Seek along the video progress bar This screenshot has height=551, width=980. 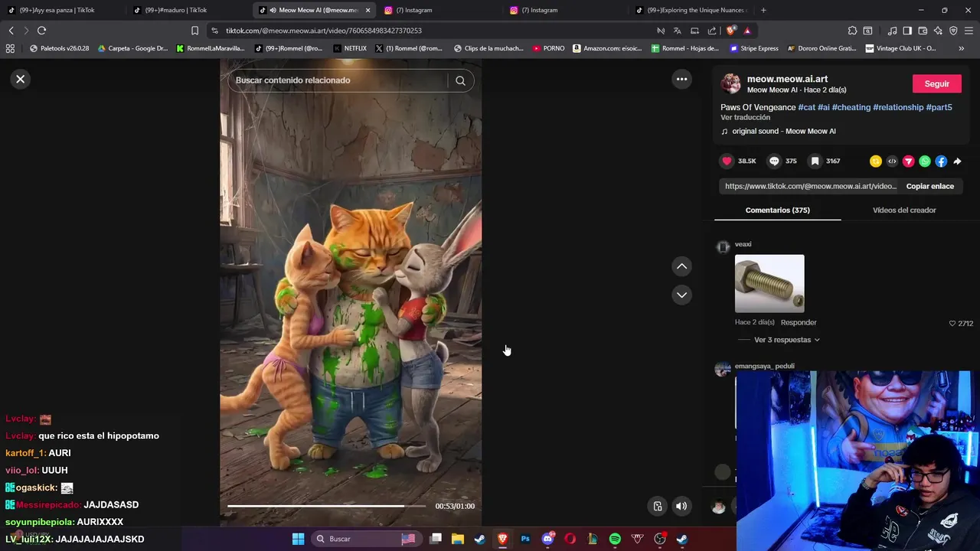coord(326,506)
